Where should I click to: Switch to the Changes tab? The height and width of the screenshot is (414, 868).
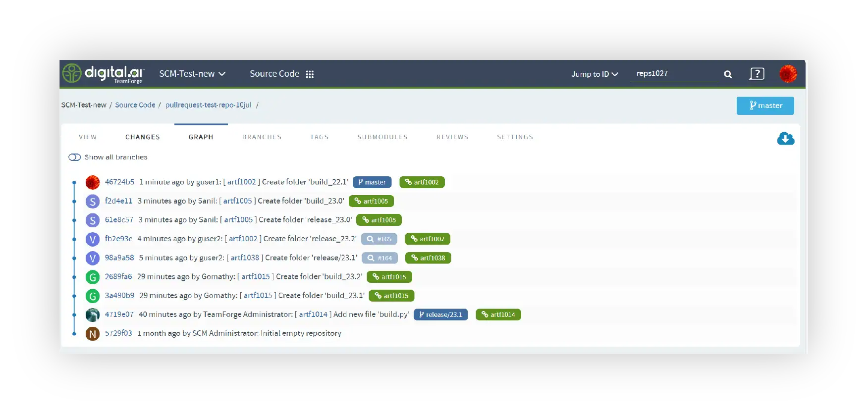pyautogui.click(x=143, y=137)
